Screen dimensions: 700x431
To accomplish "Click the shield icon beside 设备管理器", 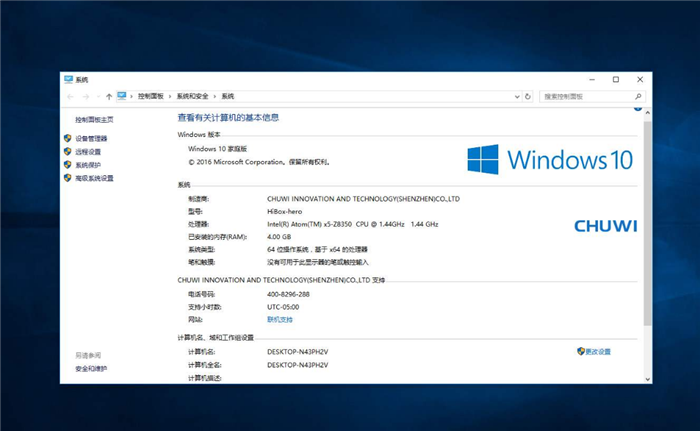I will (x=67, y=138).
